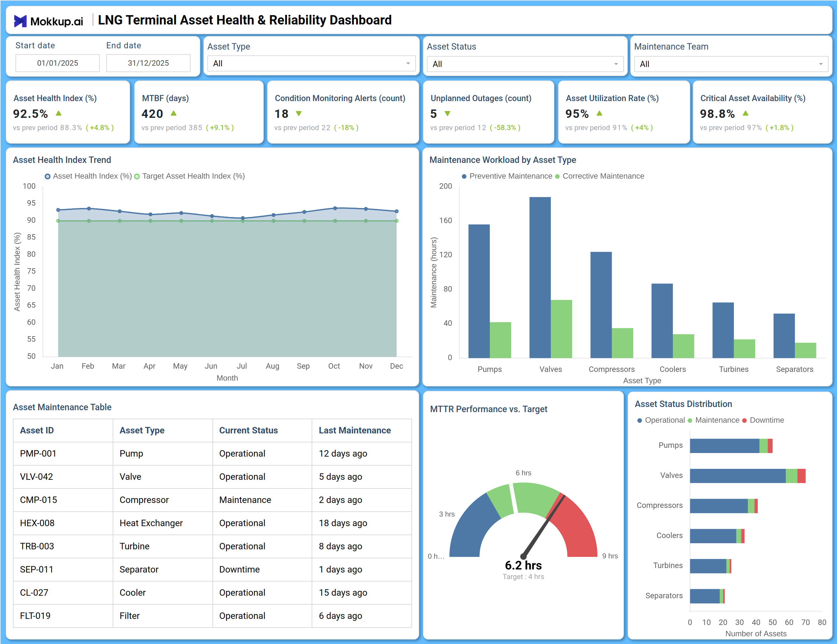Image resolution: width=837 pixels, height=644 pixels.
Task: Sort by the Current Status column header
Action: point(262,431)
